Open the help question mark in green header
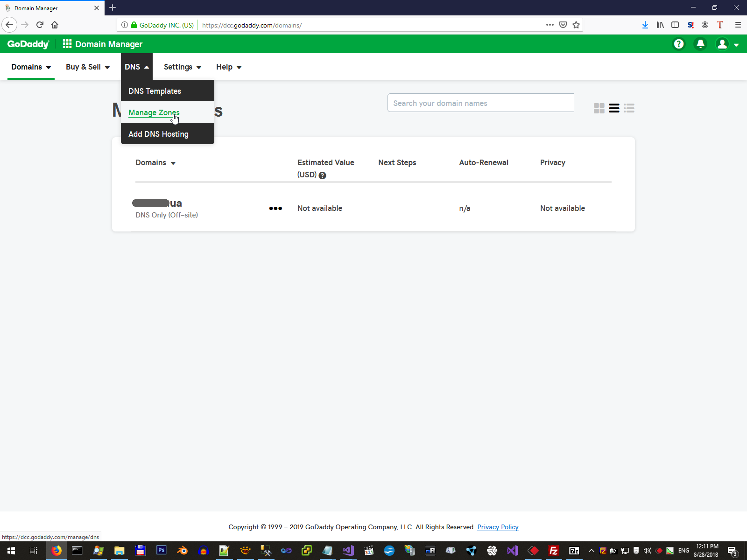 coord(679,44)
